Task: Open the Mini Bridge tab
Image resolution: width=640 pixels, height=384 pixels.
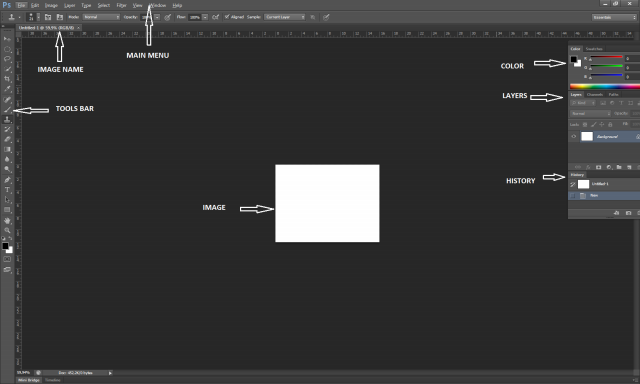Action: (x=29, y=380)
